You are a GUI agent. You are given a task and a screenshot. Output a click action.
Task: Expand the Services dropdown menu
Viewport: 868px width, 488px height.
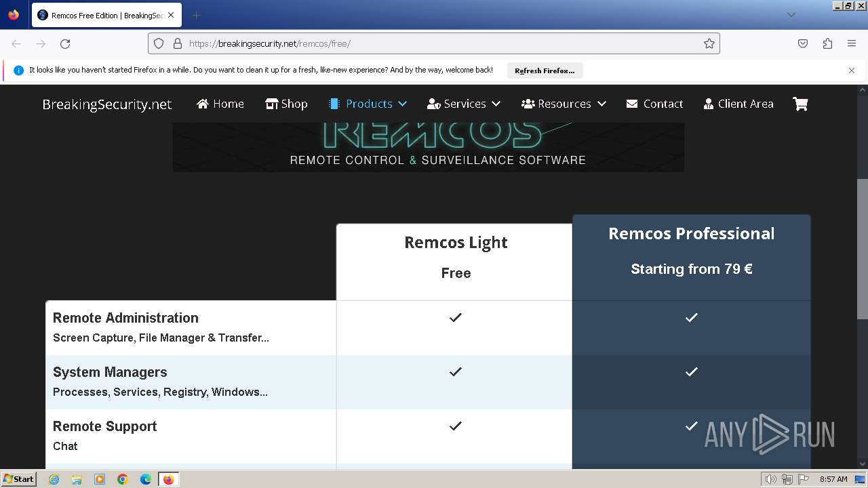[464, 104]
